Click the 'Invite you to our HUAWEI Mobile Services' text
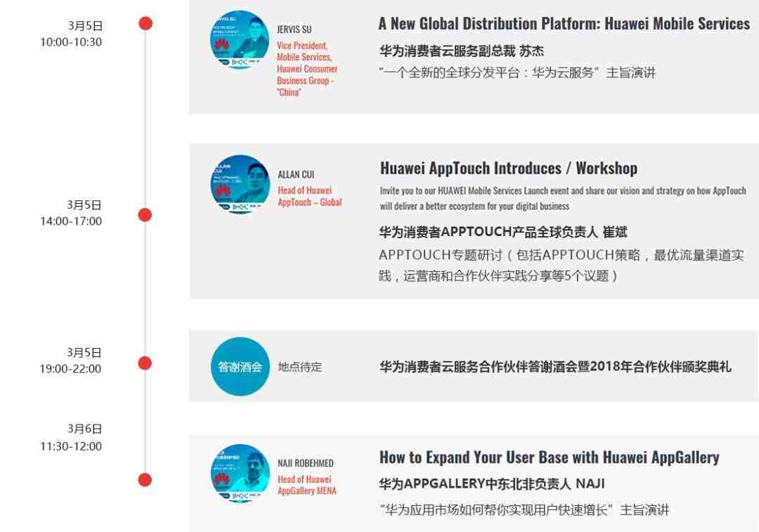The image size is (759, 532). click(563, 198)
